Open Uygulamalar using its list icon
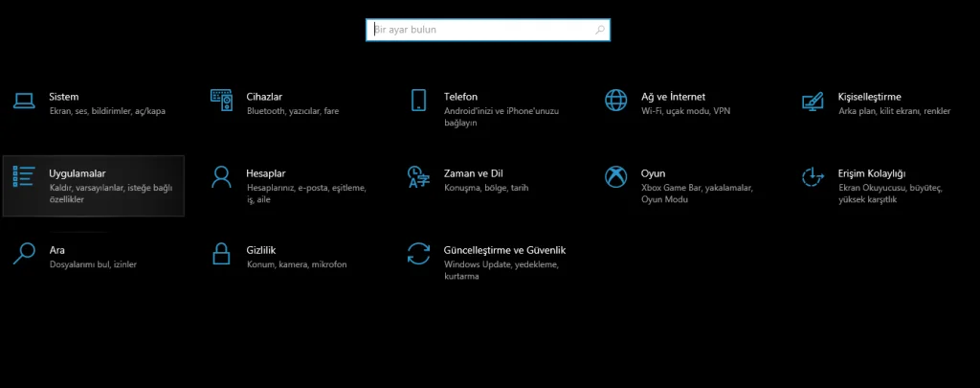The height and width of the screenshot is (388, 980). tap(24, 176)
